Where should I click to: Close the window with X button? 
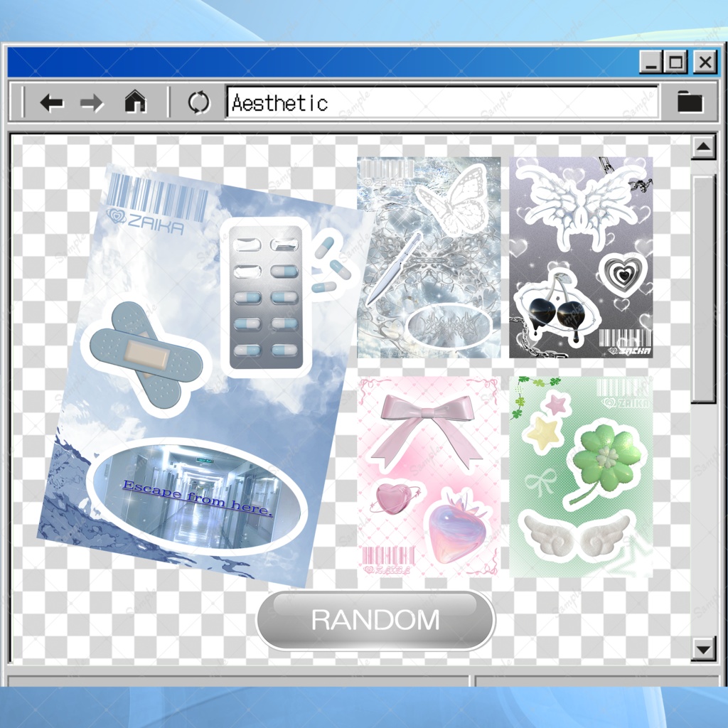(705, 62)
